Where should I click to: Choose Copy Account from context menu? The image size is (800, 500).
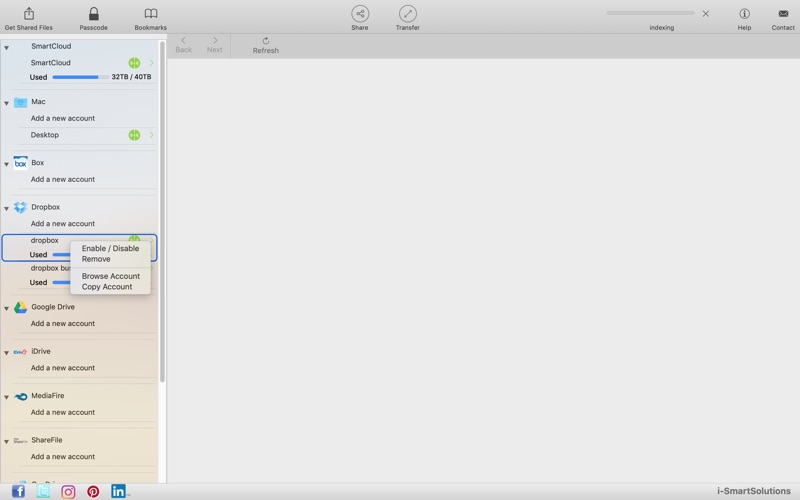click(107, 287)
